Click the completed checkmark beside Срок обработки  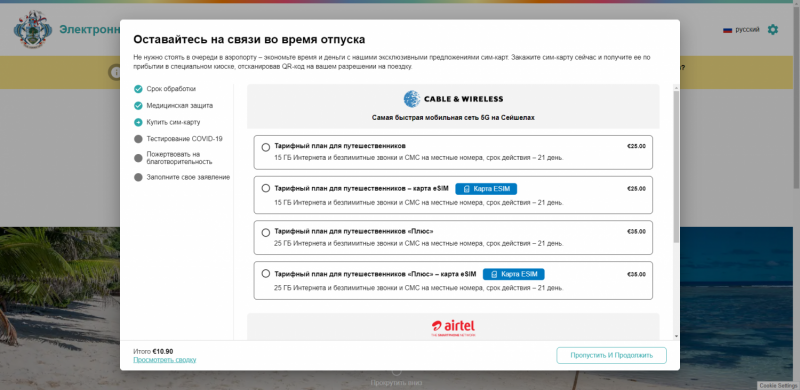click(x=138, y=89)
